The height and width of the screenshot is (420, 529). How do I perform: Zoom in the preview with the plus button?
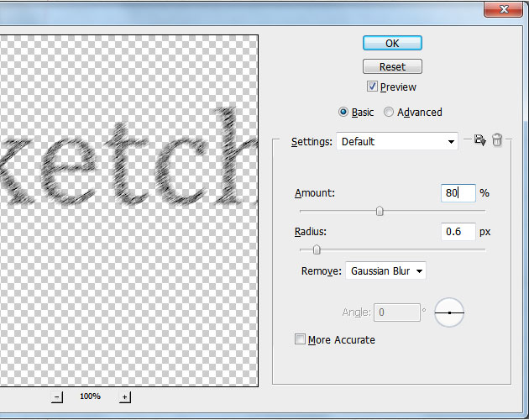tap(125, 396)
